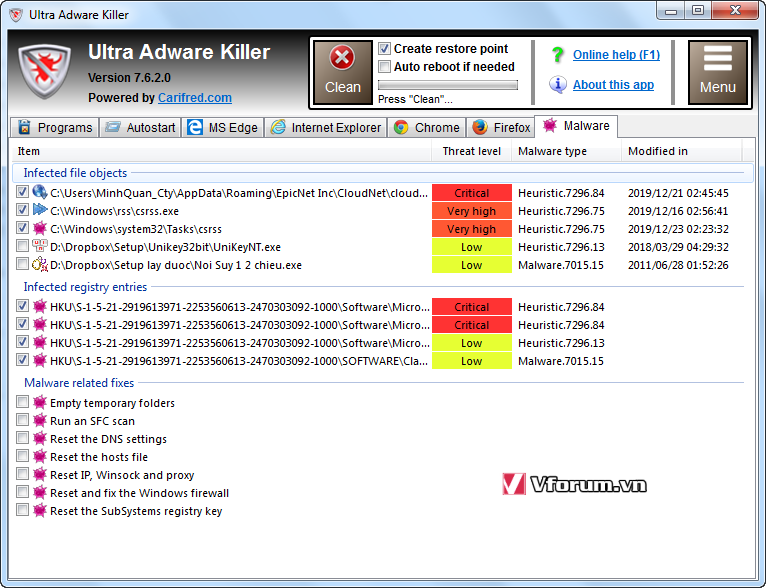The image size is (766, 588).
Task: Click the Internet Explorer tab icon
Action: coord(278,127)
